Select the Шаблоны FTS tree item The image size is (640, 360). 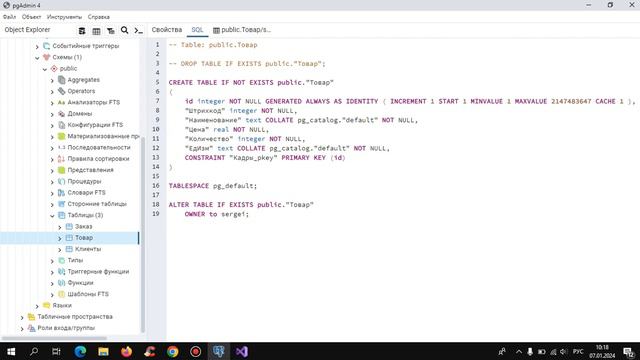click(88, 294)
